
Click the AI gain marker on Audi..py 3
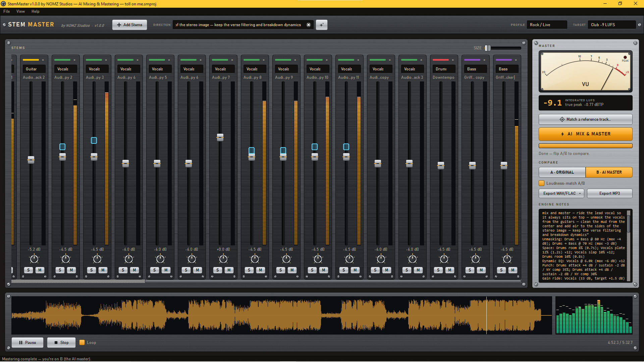click(94, 140)
